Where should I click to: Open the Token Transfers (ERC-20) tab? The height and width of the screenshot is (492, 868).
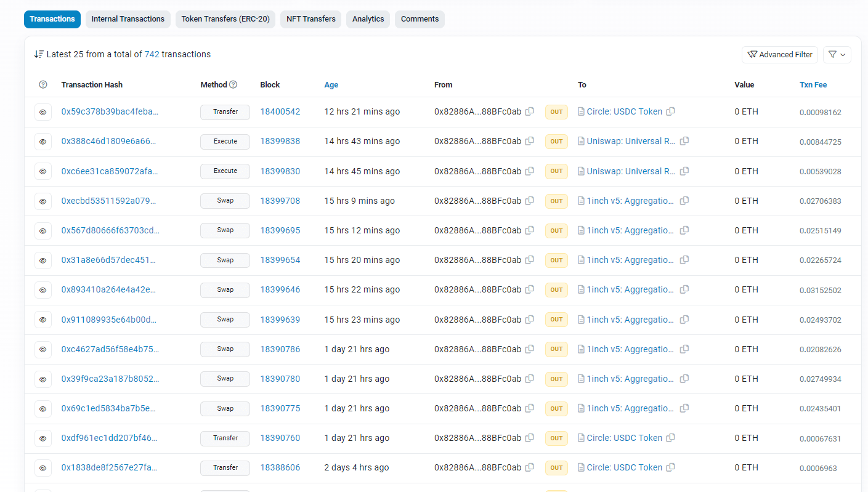click(225, 19)
